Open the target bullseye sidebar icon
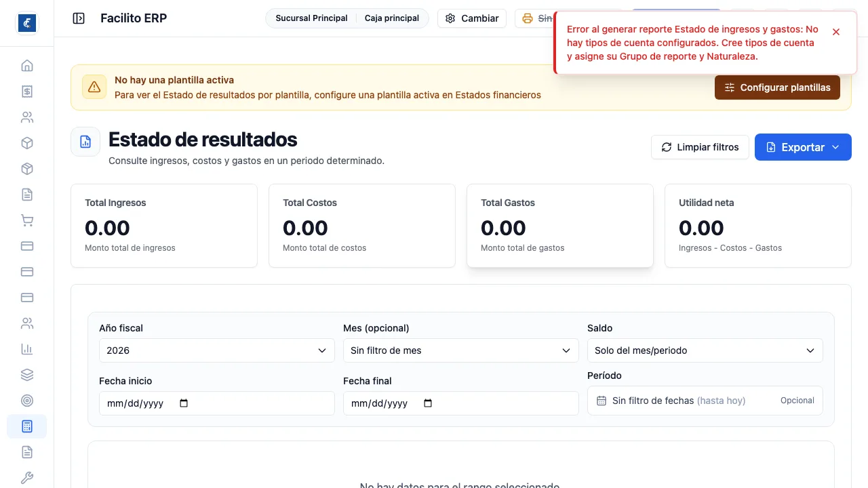This screenshot has width=868, height=488. coord(27,401)
